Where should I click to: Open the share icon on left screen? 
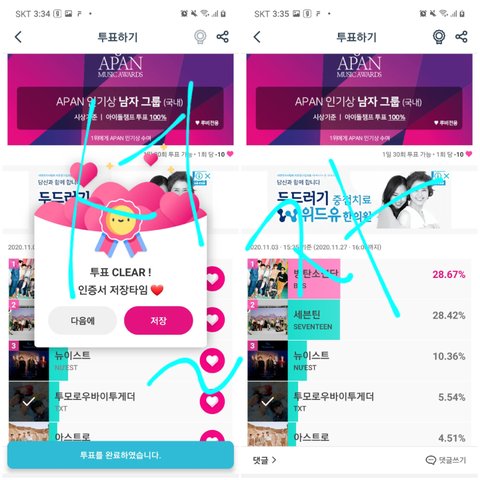click(x=223, y=37)
